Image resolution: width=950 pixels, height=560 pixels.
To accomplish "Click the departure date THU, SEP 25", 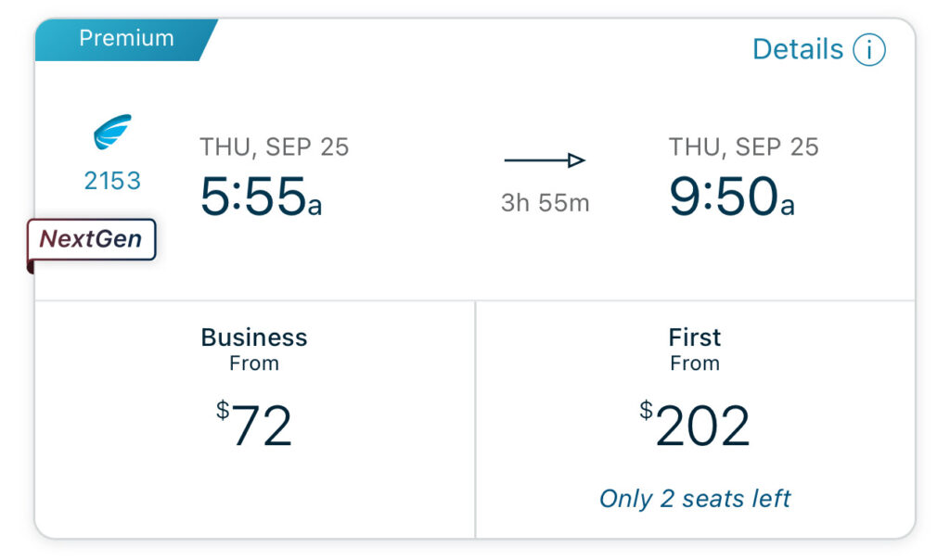I will (x=275, y=147).
